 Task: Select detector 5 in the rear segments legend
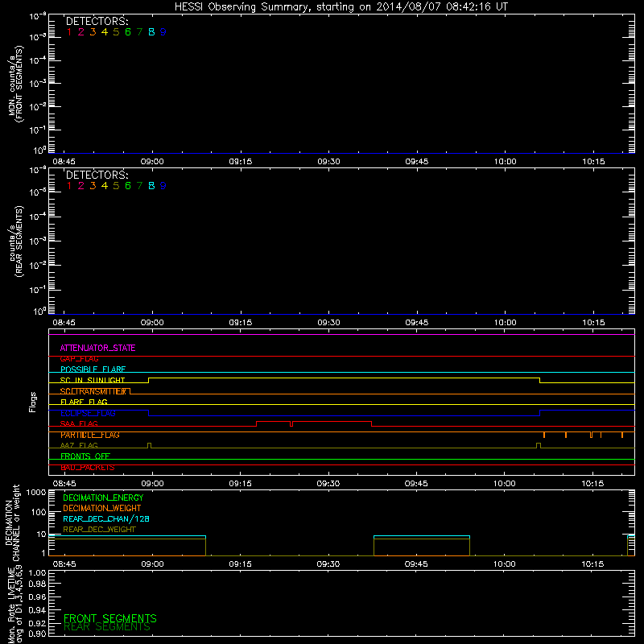[x=116, y=186]
